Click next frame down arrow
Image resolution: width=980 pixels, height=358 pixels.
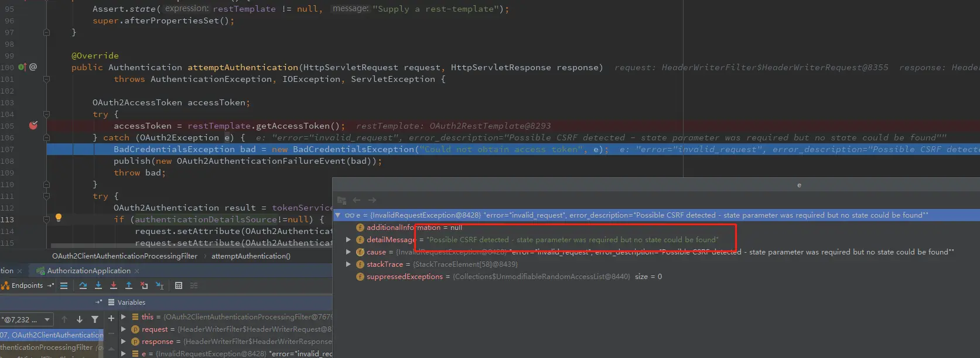click(x=80, y=319)
